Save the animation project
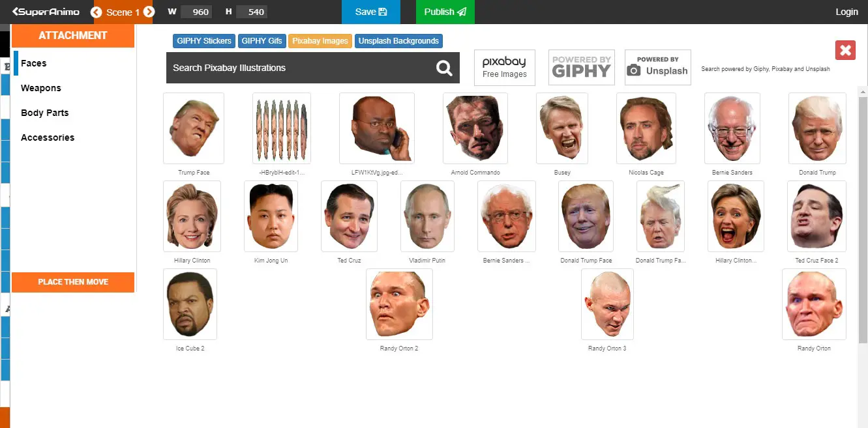Image resolution: width=868 pixels, height=428 pixels. point(371,12)
